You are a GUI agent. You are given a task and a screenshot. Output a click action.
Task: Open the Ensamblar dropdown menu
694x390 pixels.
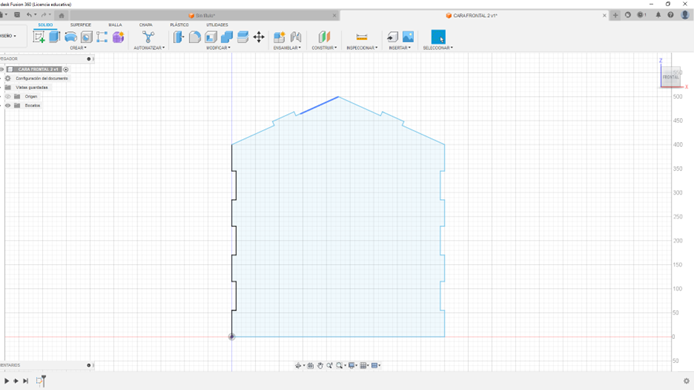click(x=287, y=48)
